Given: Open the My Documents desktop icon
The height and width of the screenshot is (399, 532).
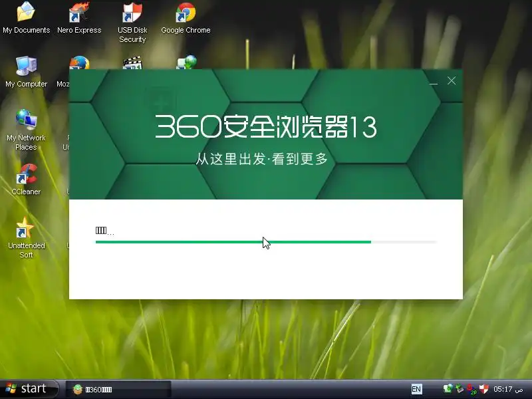Looking at the screenshot, I should 26,18.
